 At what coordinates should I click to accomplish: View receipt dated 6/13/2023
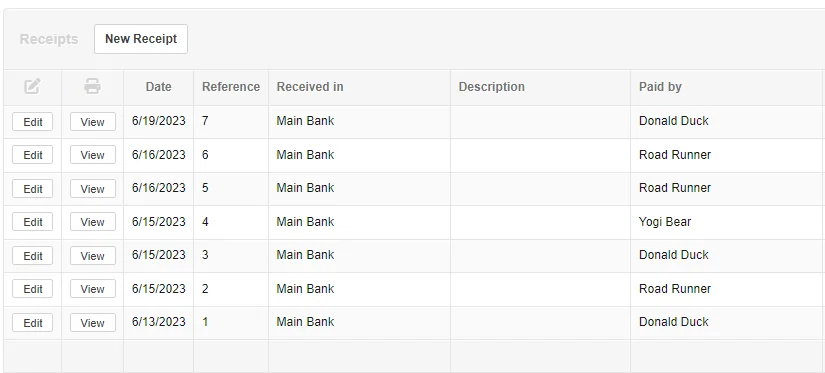(93, 322)
